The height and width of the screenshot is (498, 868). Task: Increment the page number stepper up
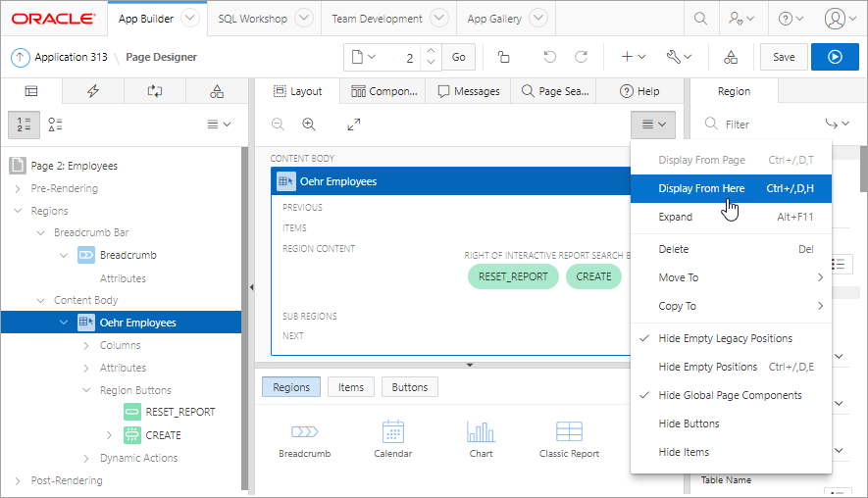coord(431,50)
